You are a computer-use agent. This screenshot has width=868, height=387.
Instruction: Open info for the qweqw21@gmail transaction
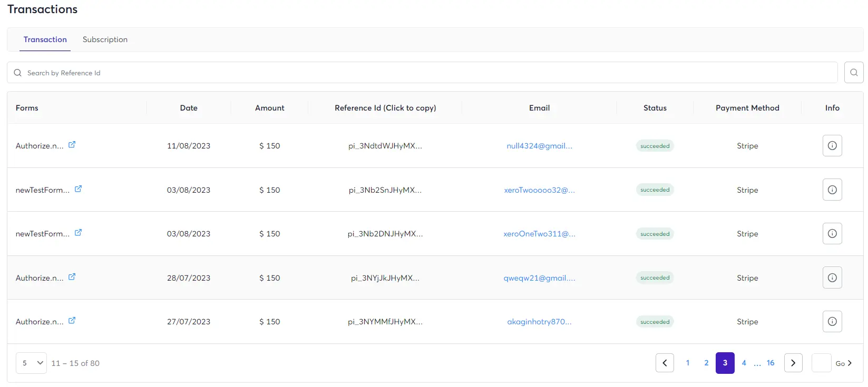pyautogui.click(x=832, y=277)
